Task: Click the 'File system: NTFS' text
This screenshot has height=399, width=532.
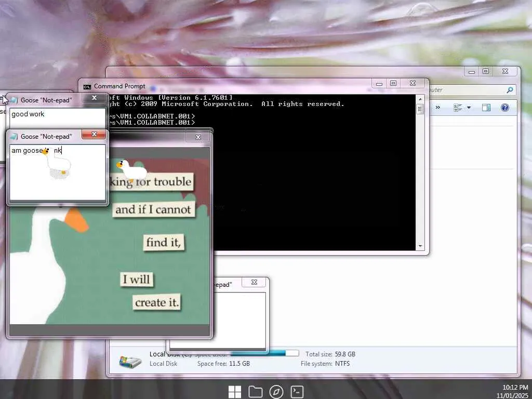Action: [x=325, y=363]
